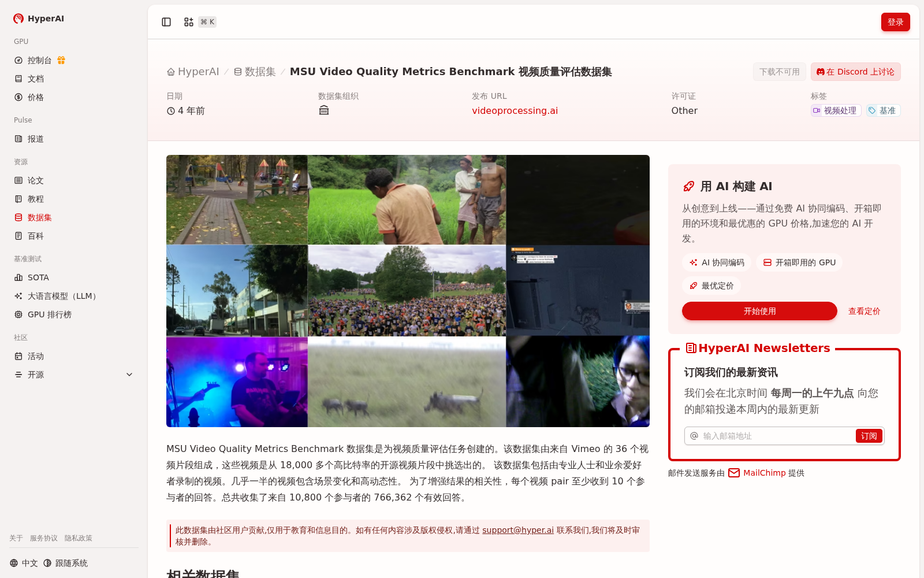Click 开箱即用的 GPU chip

pyautogui.click(x=799, y=262)
